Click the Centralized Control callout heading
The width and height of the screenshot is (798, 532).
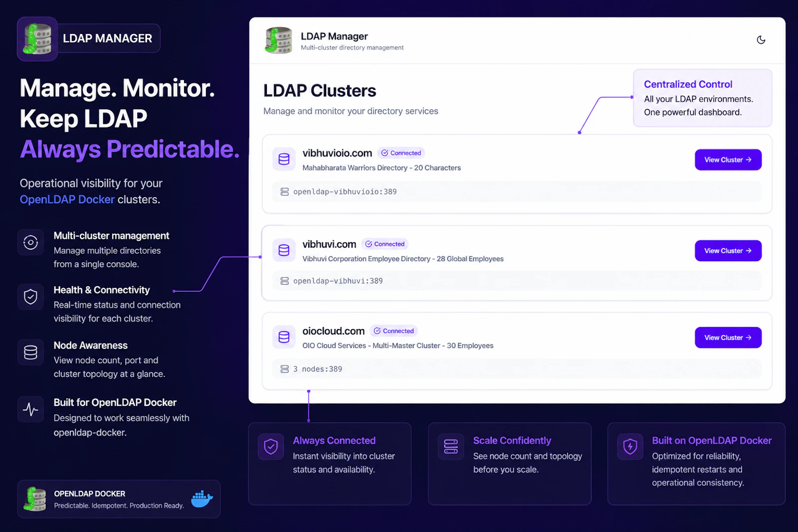click(x=688, y=84)
